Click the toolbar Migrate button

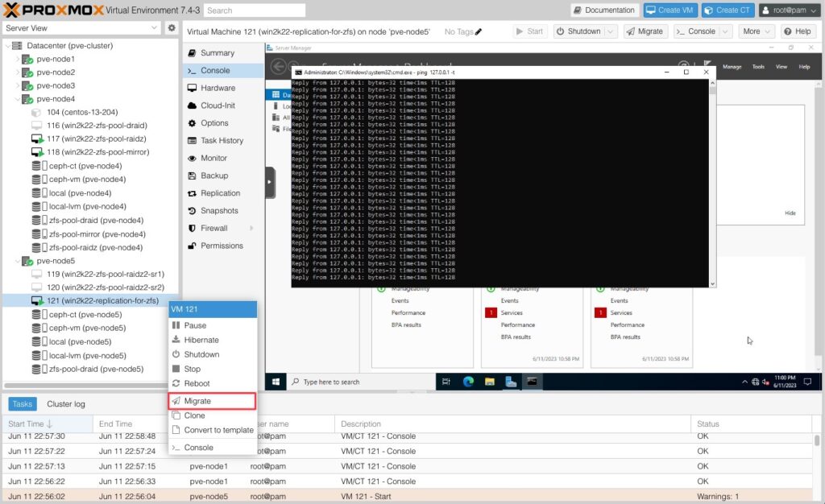point(645,31)
